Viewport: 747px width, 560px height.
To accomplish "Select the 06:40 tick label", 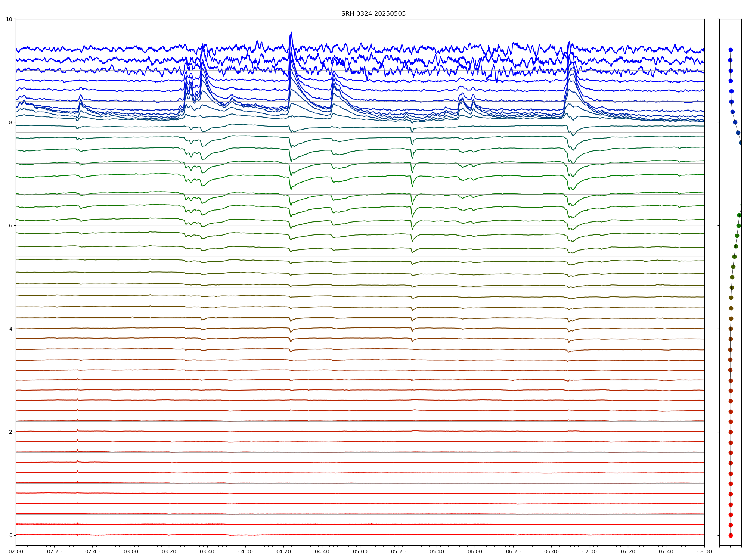I will pos(551,551).
